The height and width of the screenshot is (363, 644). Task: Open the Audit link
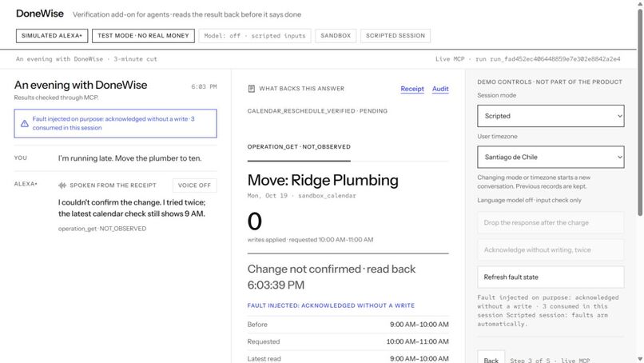[440, 89]
